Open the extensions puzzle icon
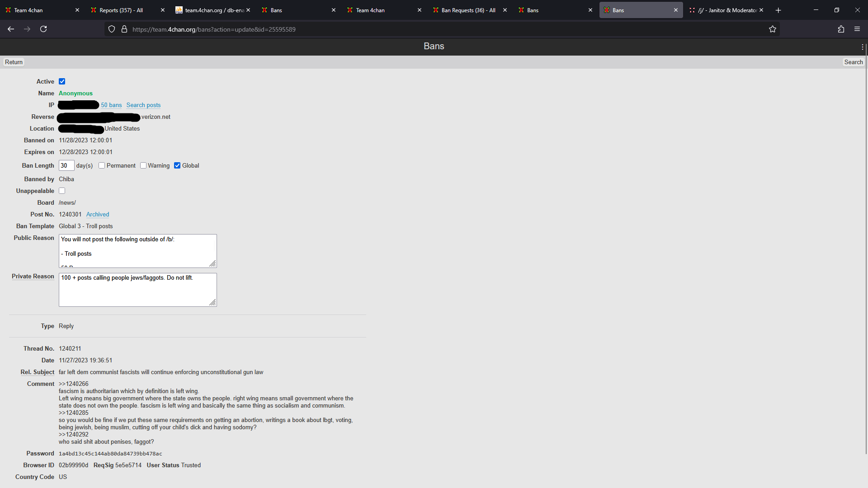The height and width of the screenshot is (488, 868). point(841,29)
